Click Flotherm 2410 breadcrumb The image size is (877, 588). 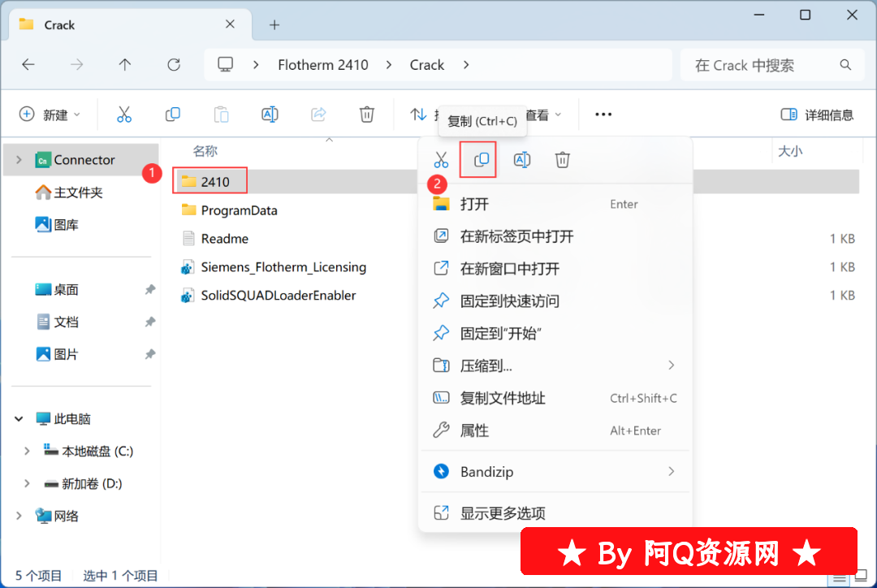(322, 65)
